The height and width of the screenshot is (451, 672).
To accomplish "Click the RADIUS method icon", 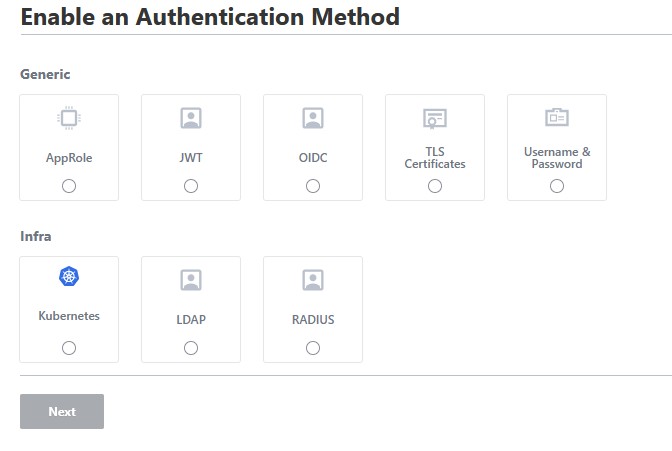I will pos(313,280).
